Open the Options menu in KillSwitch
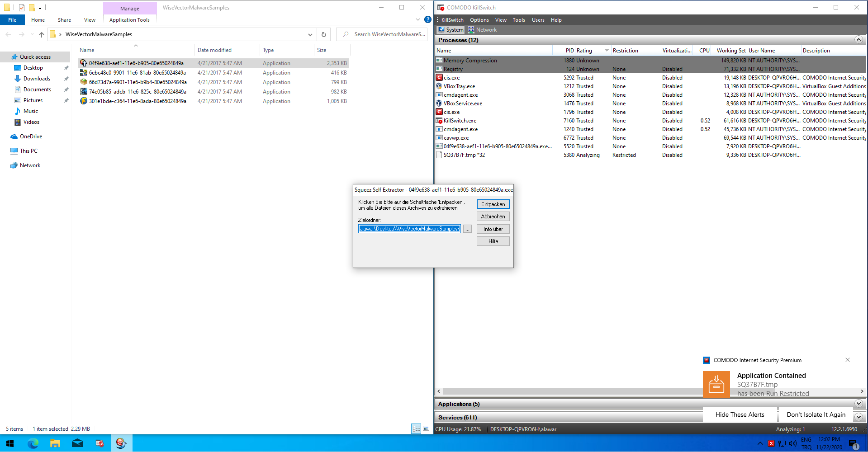868x452 pixels. (x=479, y=20)
